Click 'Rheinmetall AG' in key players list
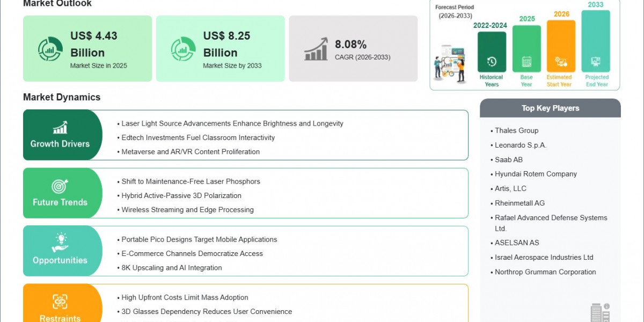Image resolution: width=644 pixels, height=322 pixels. click(x=519, y=203)
